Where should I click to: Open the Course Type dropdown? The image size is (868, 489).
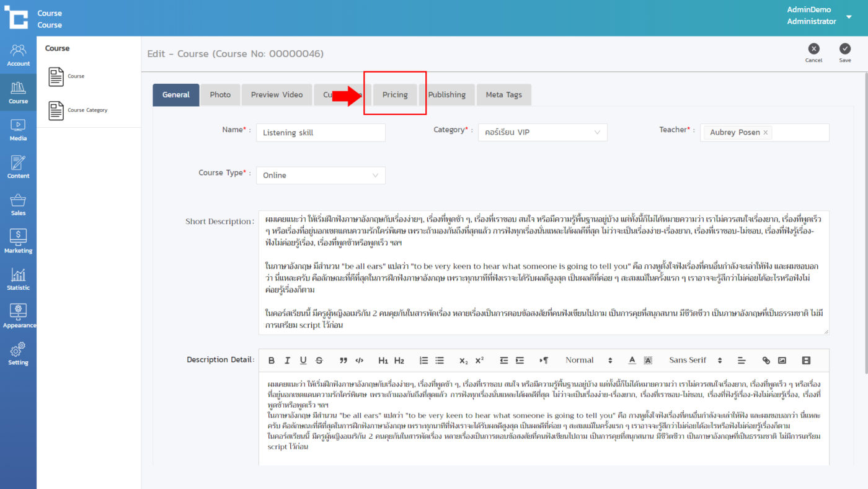coord(321,175)
